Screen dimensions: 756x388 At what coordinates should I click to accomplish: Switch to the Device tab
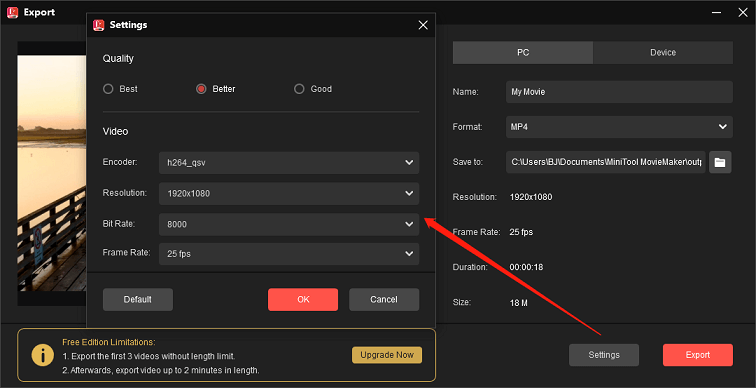tap(663, 53)
